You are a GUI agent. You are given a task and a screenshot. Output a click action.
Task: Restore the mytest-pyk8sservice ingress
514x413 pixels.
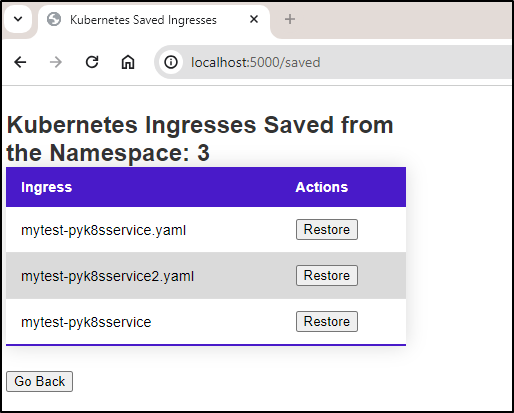point(327,321)
